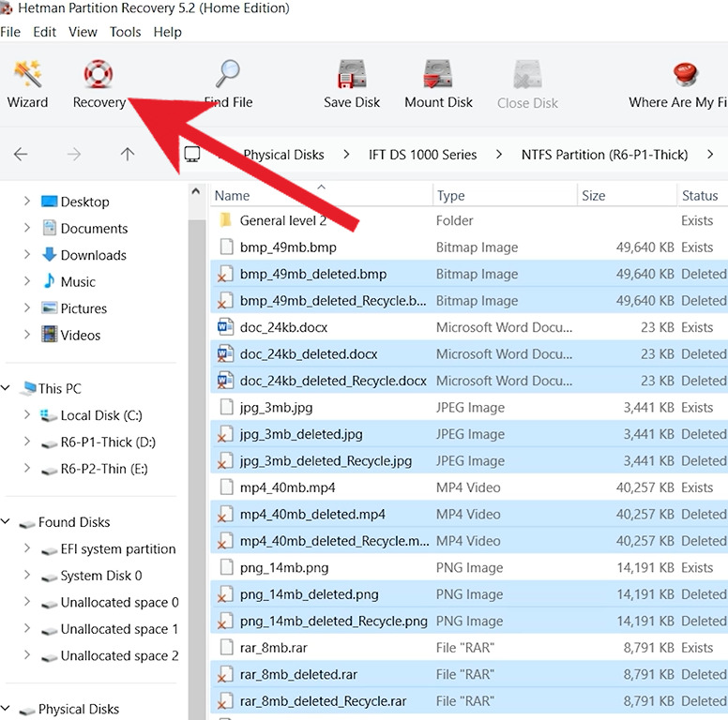Expand Desktop tree node
Viewport: 728px width, 720px height.
pyautogui.click(x=27, y=202)
